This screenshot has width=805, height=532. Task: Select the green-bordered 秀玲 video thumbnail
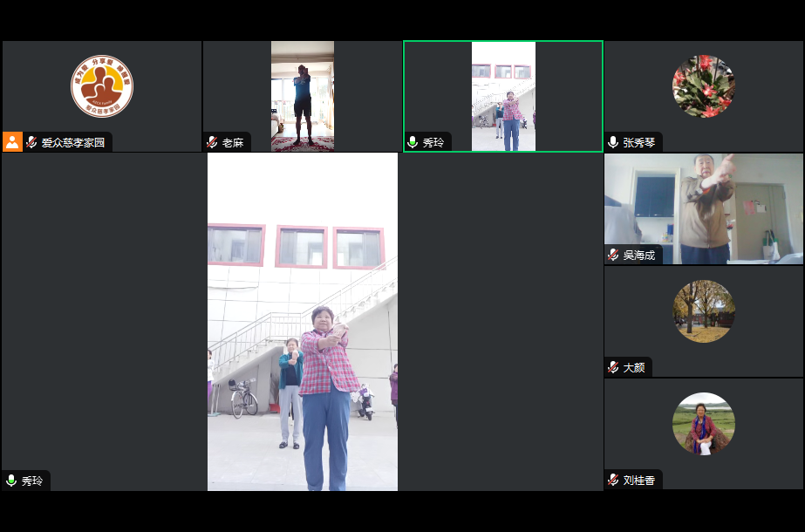503,96
